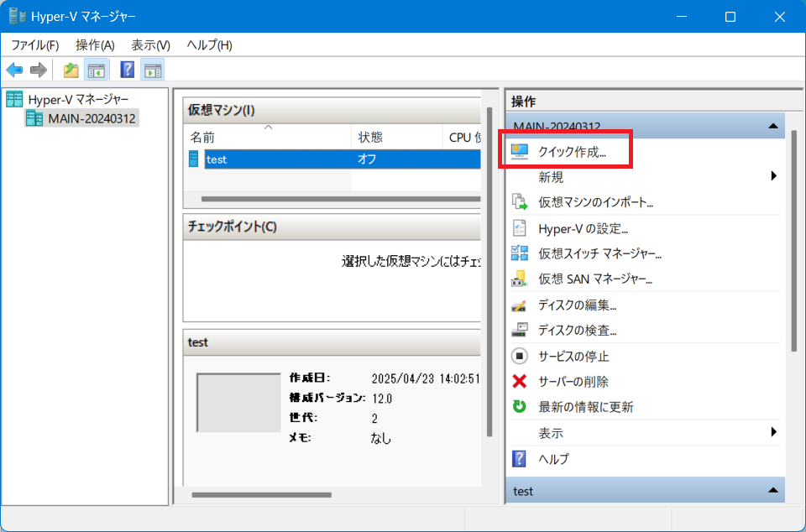806x532 pixels.
Task: Click the actions pane vertical scrollbar
Action: click(795, 240)
